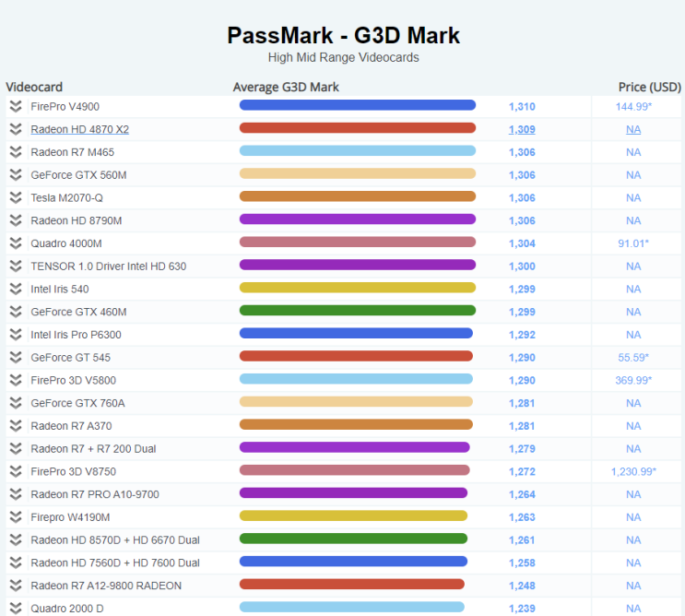Expand the Radeon R7 M465 row chevron
Viewport: 685px width, 616px height.
16,152
